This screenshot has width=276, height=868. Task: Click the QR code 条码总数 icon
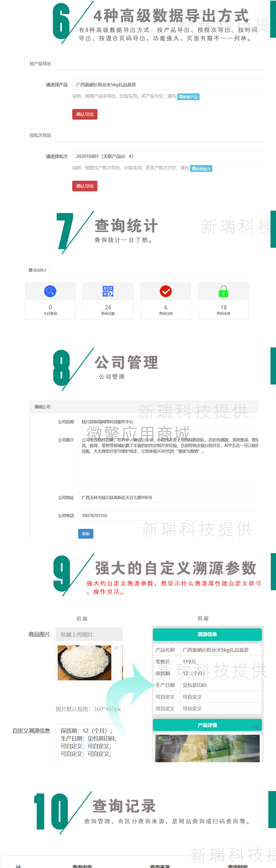pos(108,291)
